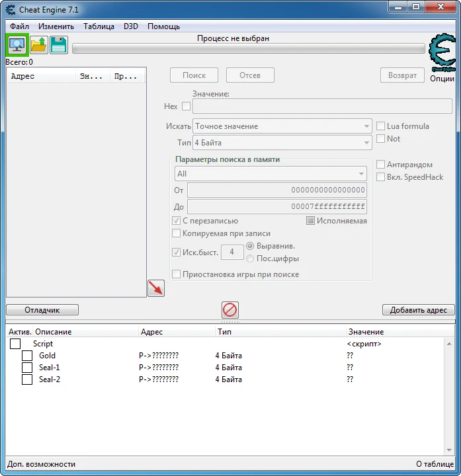Click the Зн... column header

pos(93,76)
